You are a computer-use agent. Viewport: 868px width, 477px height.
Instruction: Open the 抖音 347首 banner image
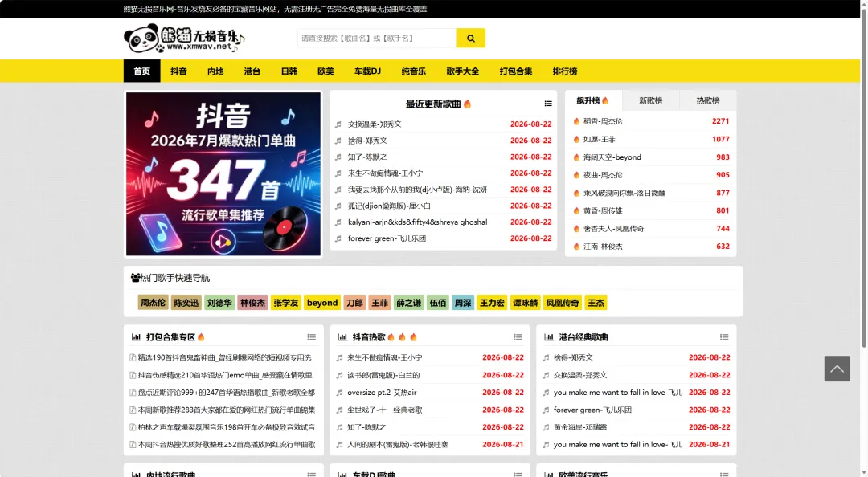[x=223, y=173]
